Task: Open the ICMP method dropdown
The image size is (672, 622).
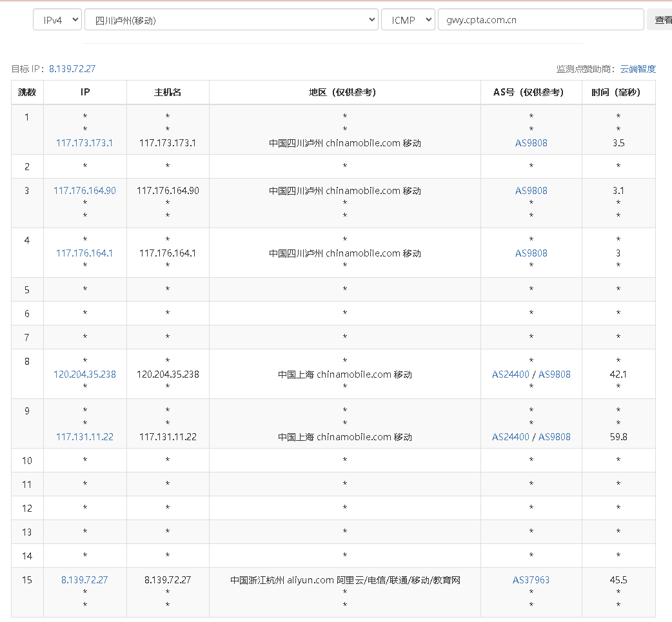Action: pyautogui.click(x=408, y=20)
